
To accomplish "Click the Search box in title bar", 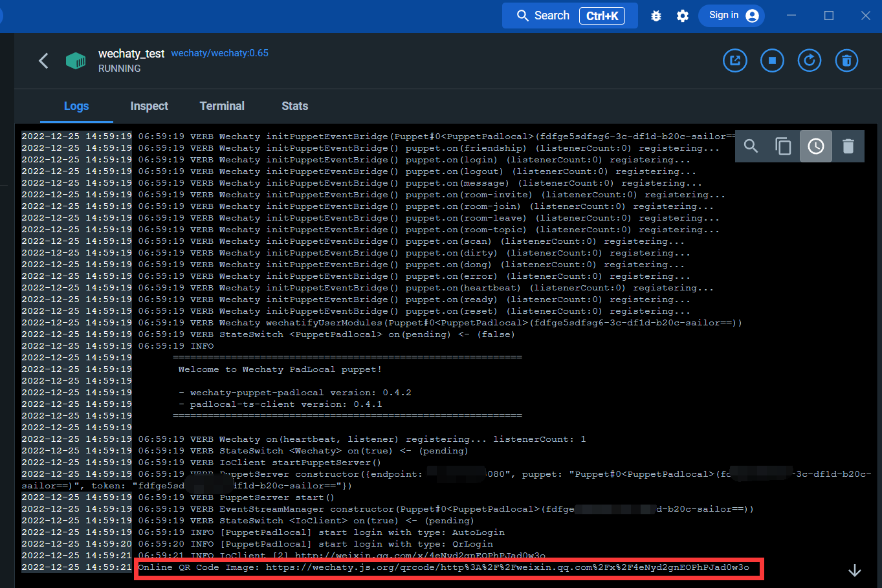I will point(570,16).
